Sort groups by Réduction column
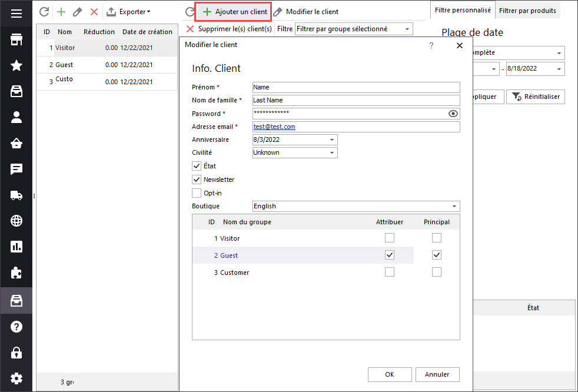Screen dimensions: 578x392 [x=99, y=32]
